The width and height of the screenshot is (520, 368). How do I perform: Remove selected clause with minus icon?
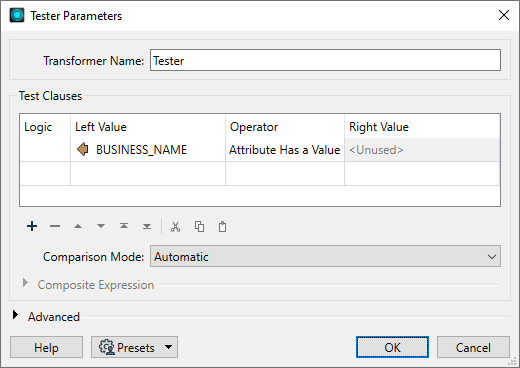[x=55, y=226]
